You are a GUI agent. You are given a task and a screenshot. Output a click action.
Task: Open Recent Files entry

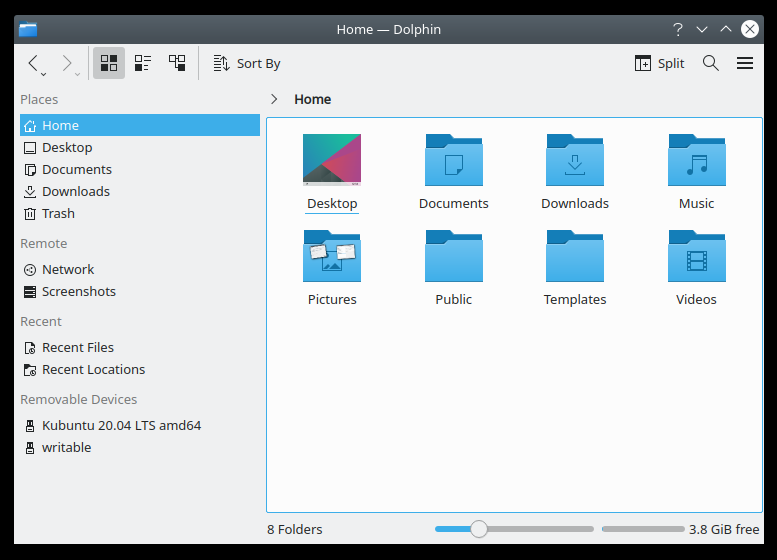point(77,347)
